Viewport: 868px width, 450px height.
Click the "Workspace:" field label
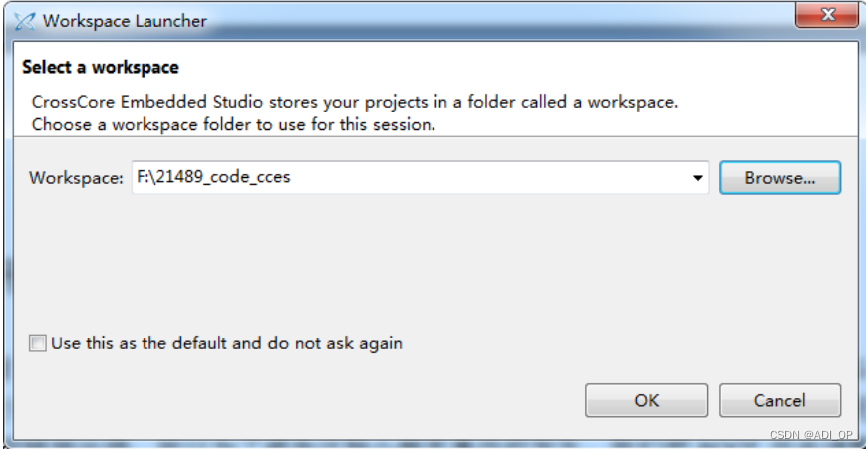coord(77,178)
